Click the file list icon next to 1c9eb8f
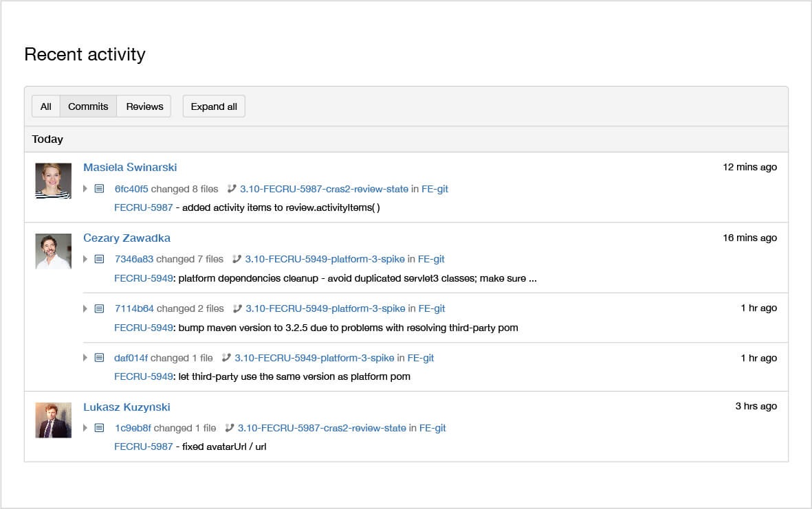Image resolution: width=812 pixels, height=509 pixels. [x=99, y=427]
